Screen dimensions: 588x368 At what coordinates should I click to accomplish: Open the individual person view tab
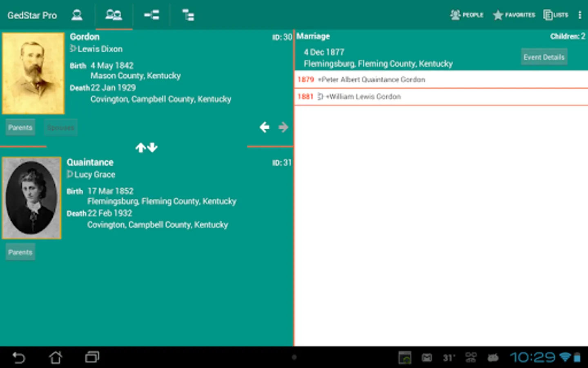[x=77, y=15]
